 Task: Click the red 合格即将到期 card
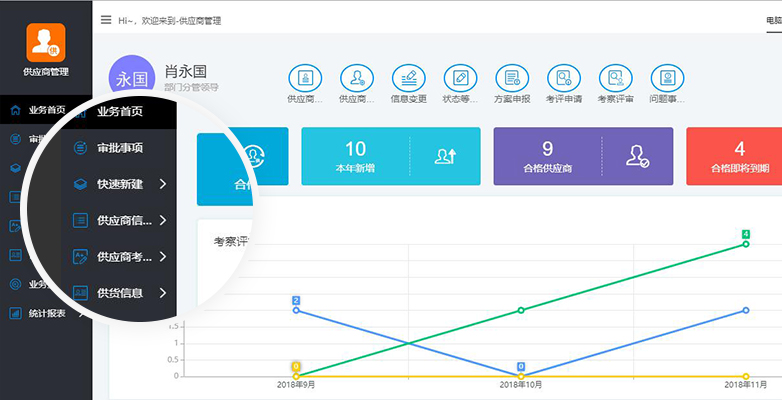[734, 156]
